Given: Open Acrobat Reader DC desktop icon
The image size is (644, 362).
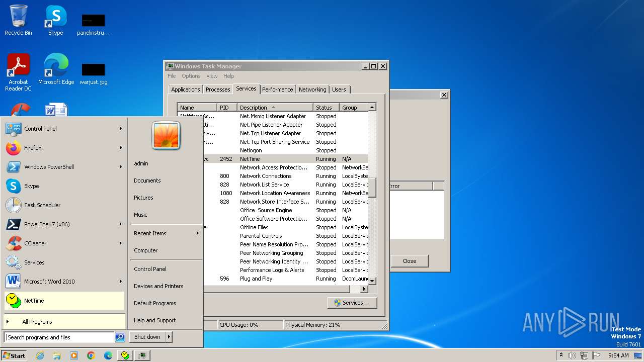Looking at the screenshot, I should click(x=18, y=72).
